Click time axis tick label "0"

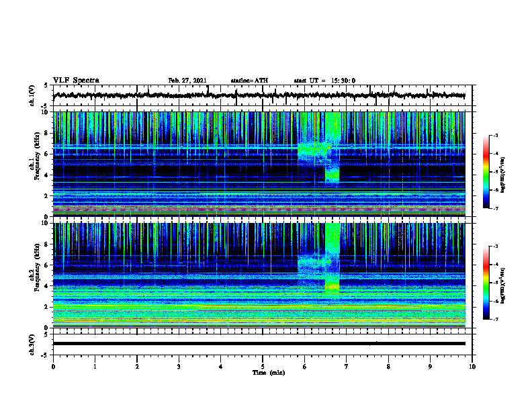(53, 367)
